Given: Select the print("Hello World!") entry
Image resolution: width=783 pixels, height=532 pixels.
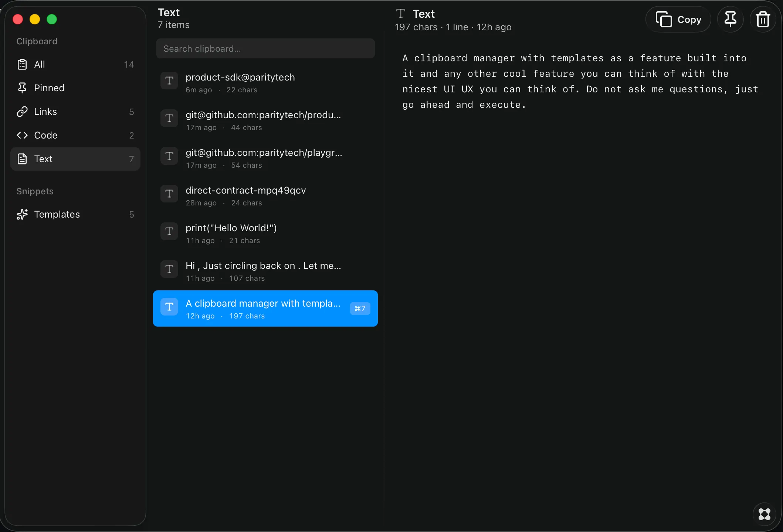Looking at the screenshot, I should (x=265, y=234).
